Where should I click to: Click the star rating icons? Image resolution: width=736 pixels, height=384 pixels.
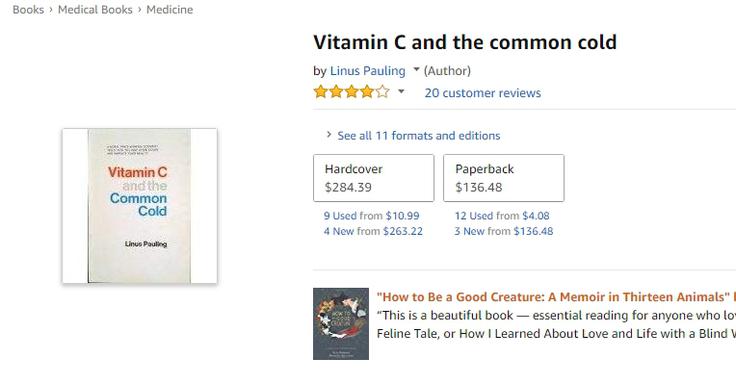pos(352,92)
